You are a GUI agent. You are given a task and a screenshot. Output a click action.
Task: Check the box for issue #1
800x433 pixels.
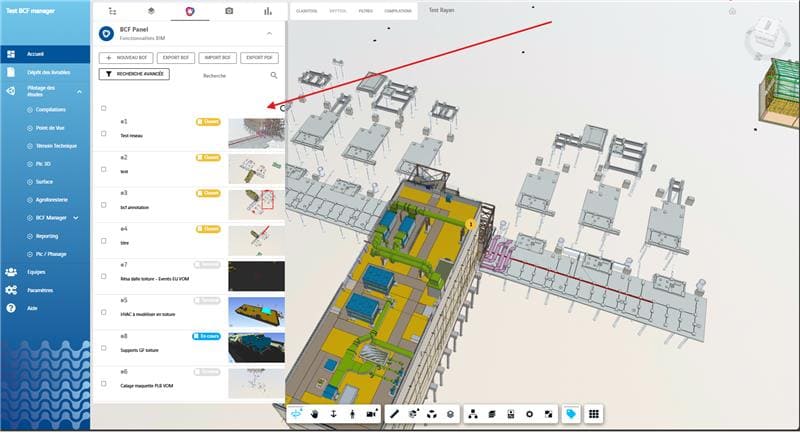pos(104,134)
